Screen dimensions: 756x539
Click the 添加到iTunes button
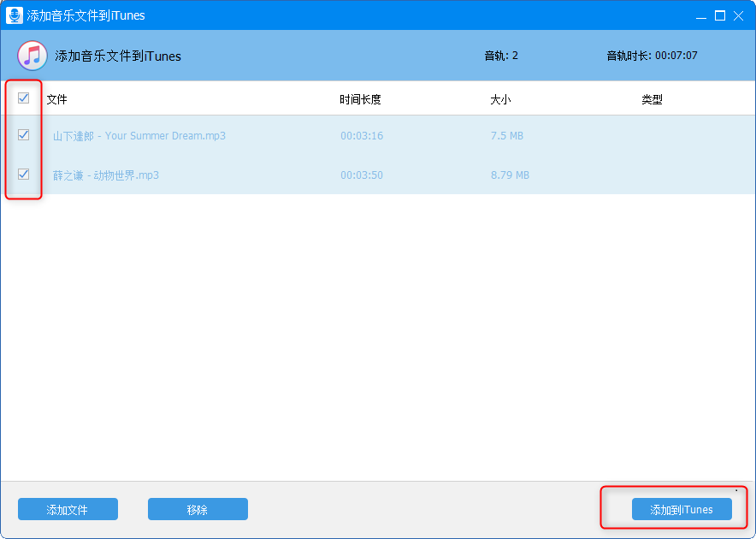pyautogui.click(x=682, y=509)
